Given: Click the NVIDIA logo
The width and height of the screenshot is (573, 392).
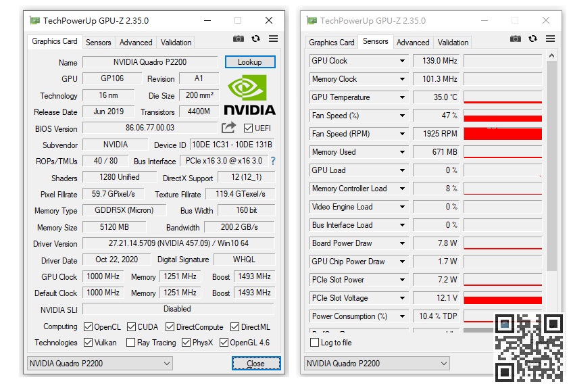Looking at the screenshot, I should pos(249,95).
